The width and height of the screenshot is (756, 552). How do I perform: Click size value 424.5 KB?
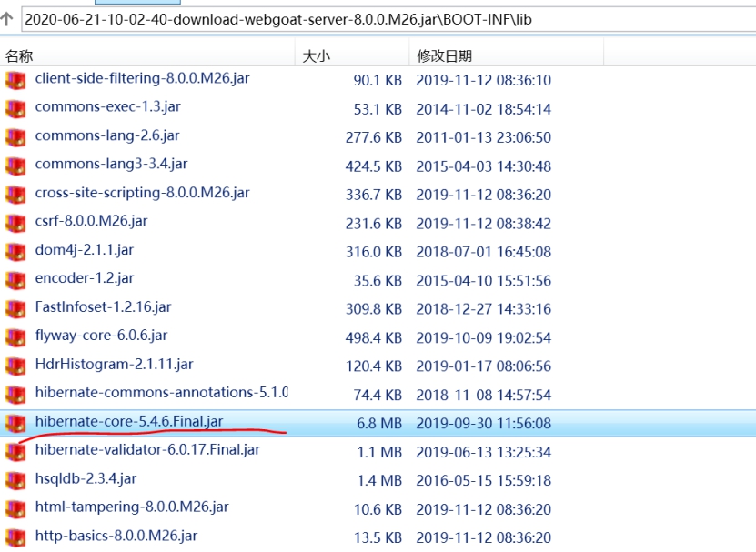pos(374,166)
